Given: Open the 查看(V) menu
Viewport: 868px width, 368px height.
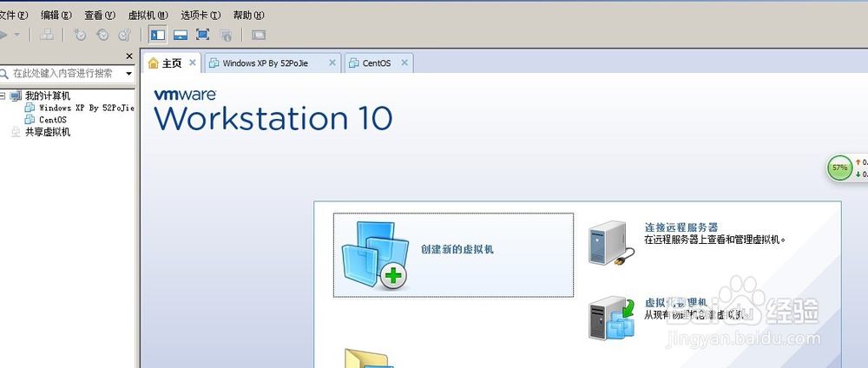Looking at the screenshot, I should coord(100,15).
